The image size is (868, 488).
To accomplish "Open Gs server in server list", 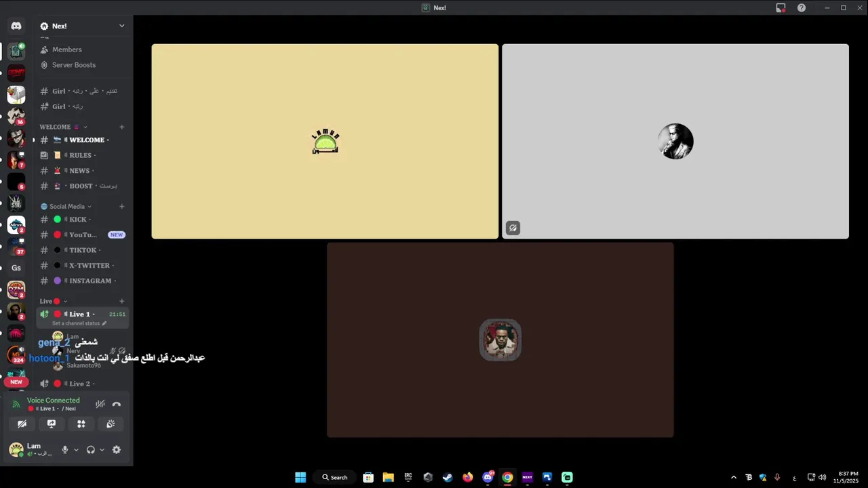I will (x=16, y=268).
